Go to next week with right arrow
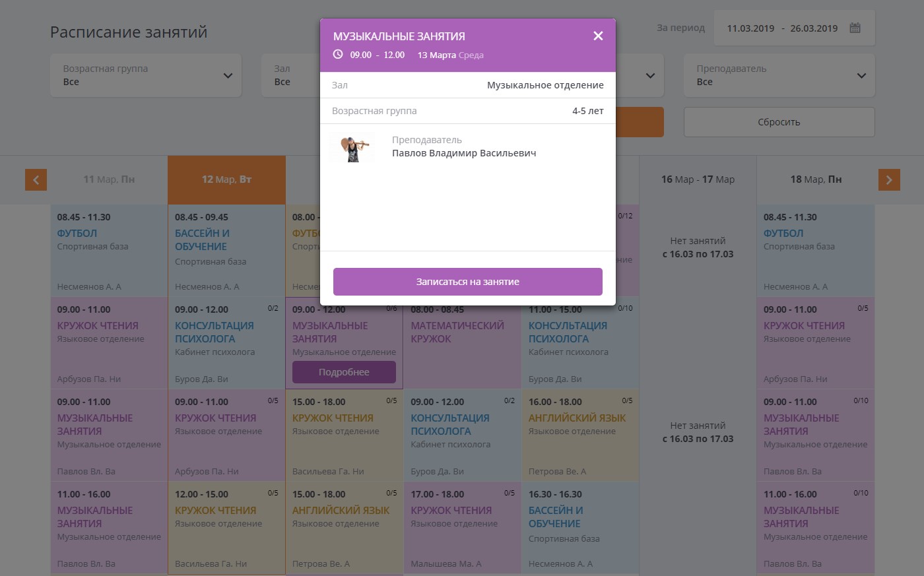 [x=888, y=179]
